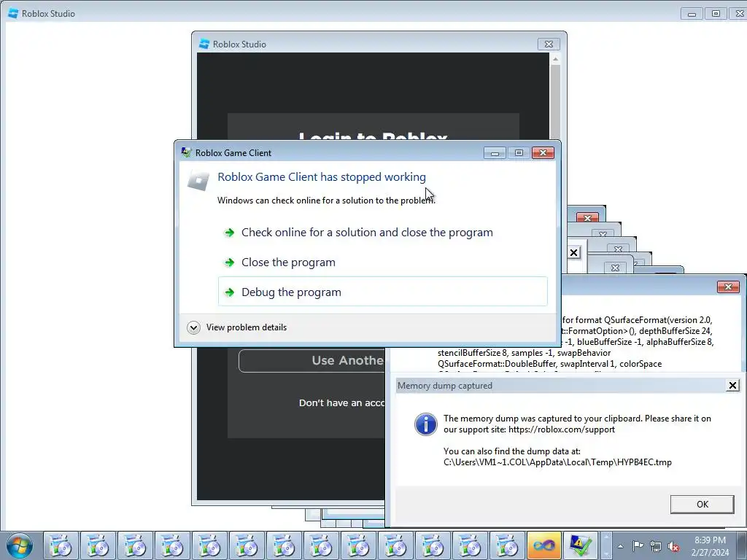Minimize the main Roblox Studio window
The width and height of the screenshot is (747, 560).
click(692, 14)
